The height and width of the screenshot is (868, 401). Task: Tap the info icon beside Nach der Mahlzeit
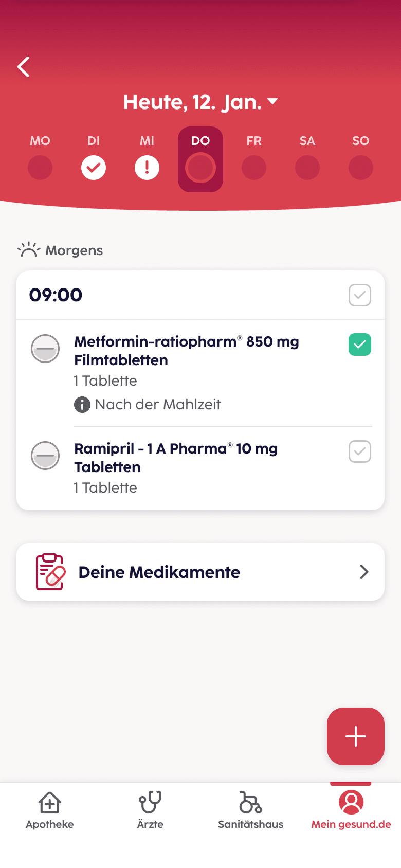click(x=82, y=405)
